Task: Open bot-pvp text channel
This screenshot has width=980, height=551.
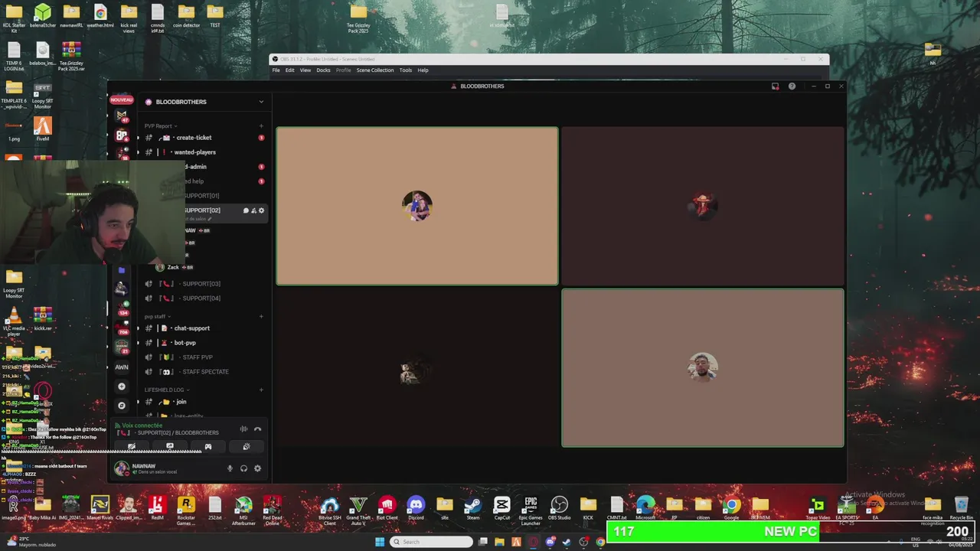Action: coord(204,343)
